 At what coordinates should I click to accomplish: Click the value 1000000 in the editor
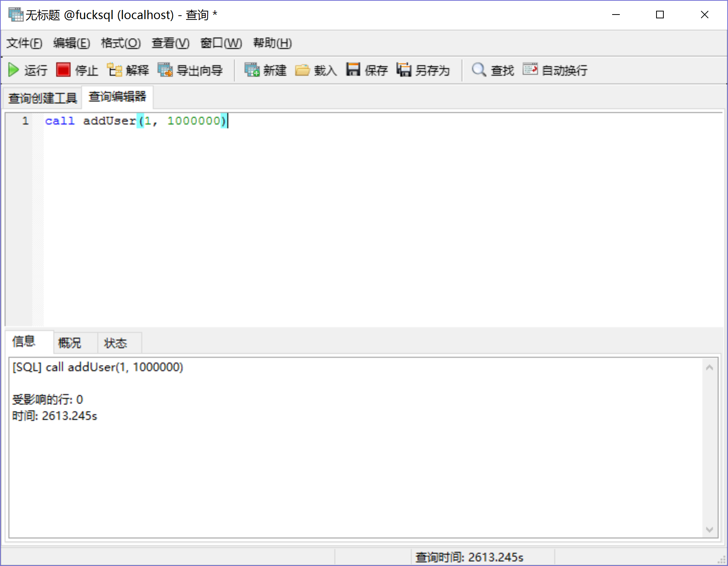[194, 121]
